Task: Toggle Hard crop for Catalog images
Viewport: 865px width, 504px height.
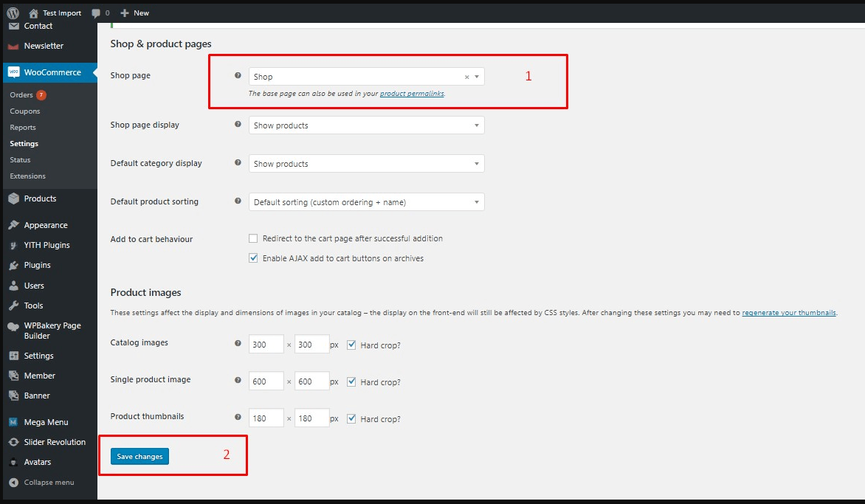Action: click(x=351, y=345)
